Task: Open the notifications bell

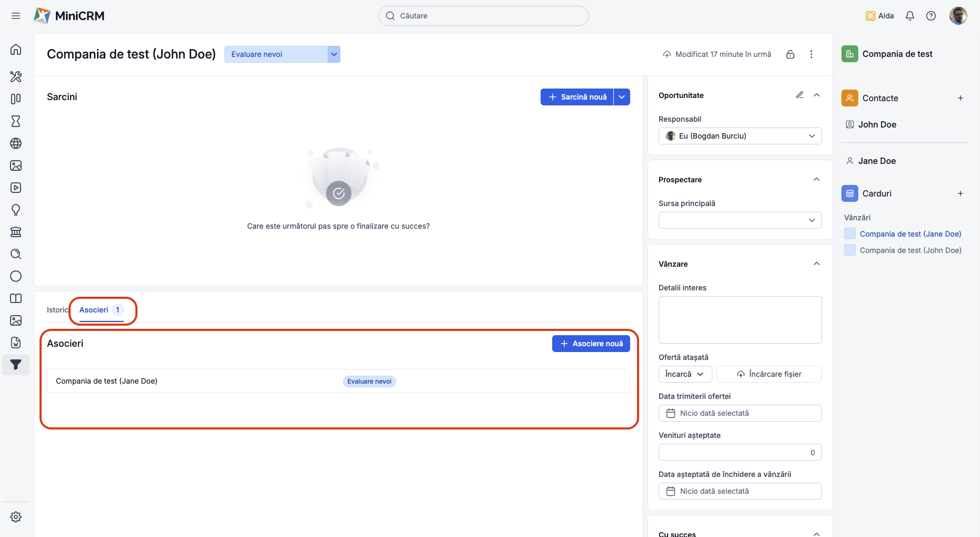Action: point(909,16)
